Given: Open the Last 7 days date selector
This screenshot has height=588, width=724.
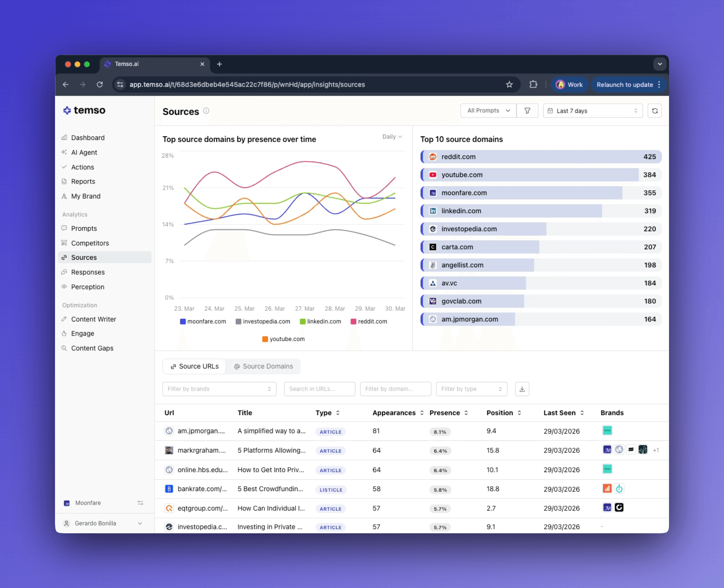Looking at the screenshot, I should coord(592,111).
